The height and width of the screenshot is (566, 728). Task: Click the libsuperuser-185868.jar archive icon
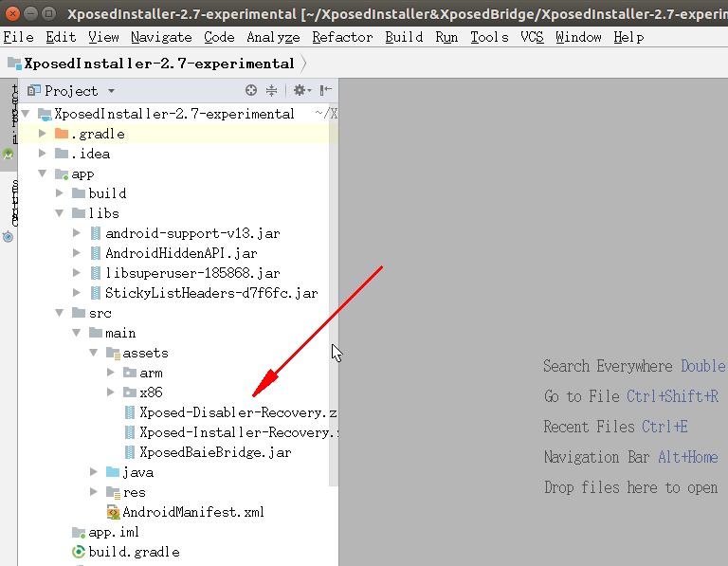click(x=95, y=273)
